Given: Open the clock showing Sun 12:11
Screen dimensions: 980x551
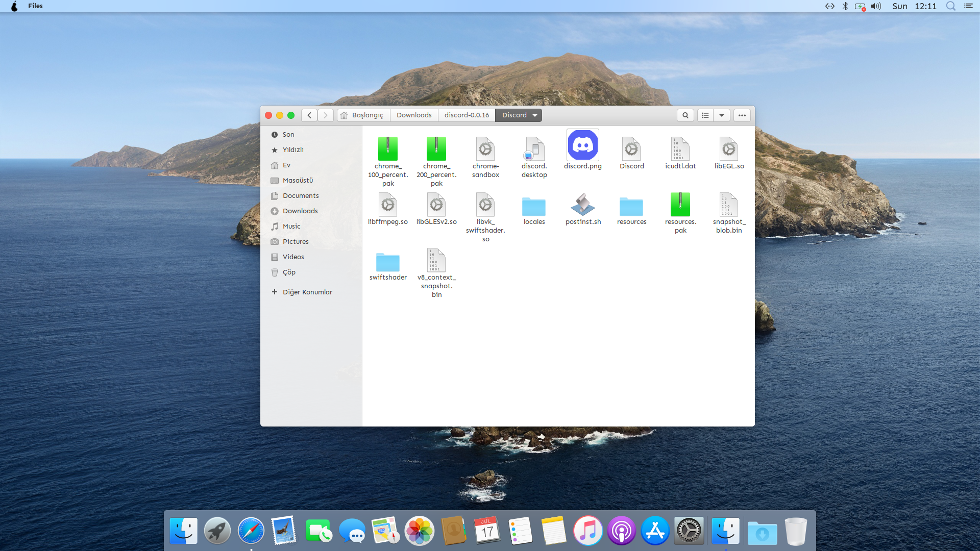Looking at the screenshot, I should pos(914,6).
